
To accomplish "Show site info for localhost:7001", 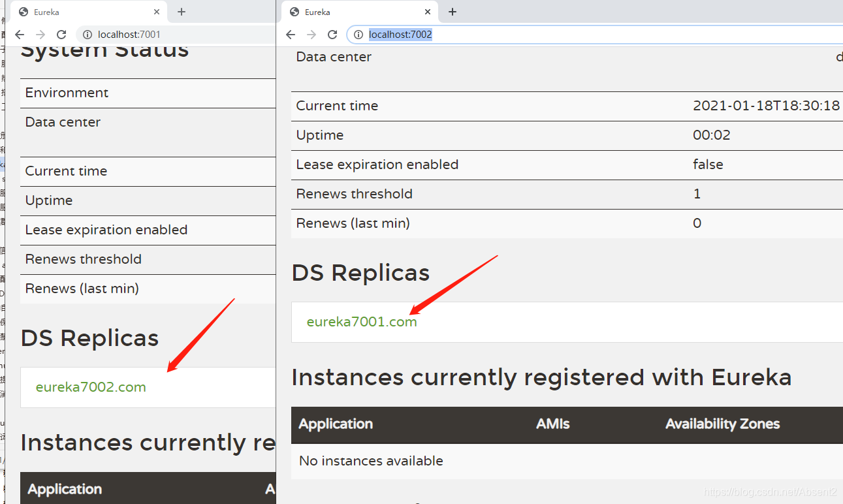I will click(x=87, y=35).
